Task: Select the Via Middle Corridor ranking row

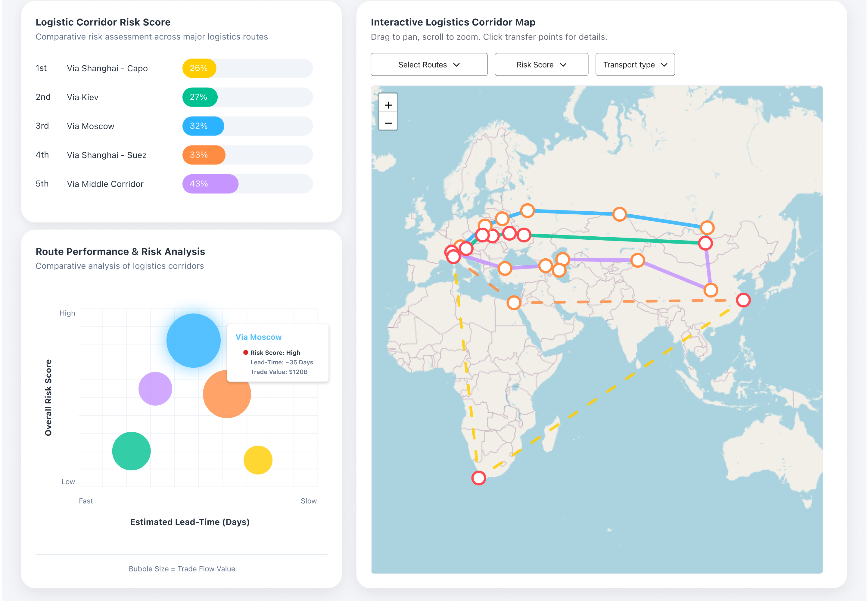Action: click(105, 184)
